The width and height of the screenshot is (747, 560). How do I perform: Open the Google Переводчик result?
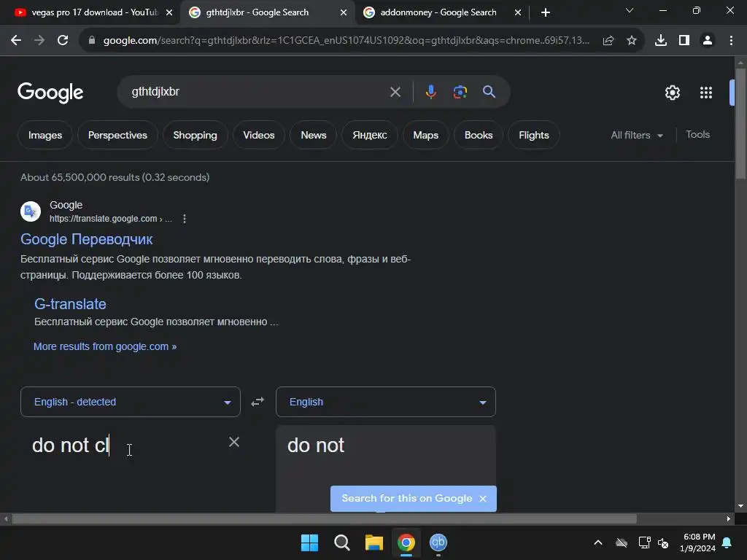click(x=86, y=239)
